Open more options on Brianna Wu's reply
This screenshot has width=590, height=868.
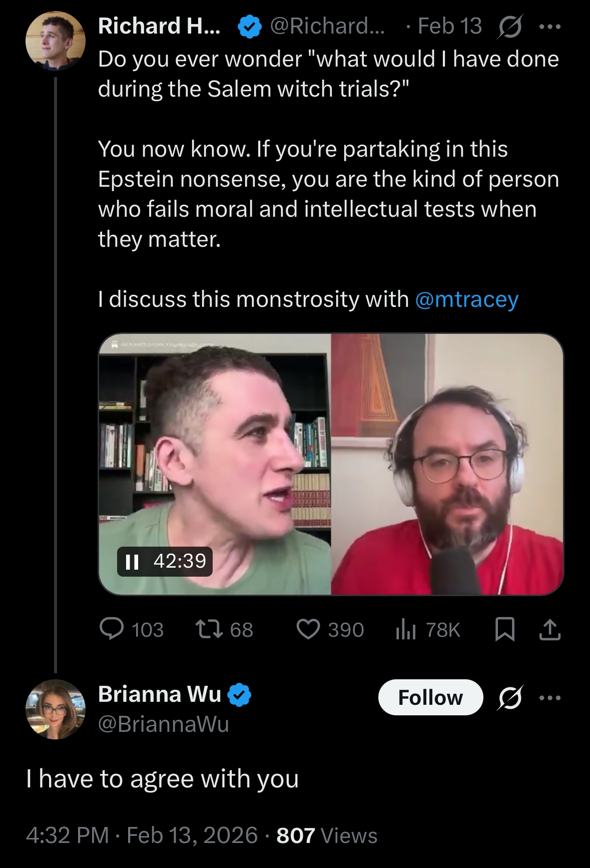point(550,697)
